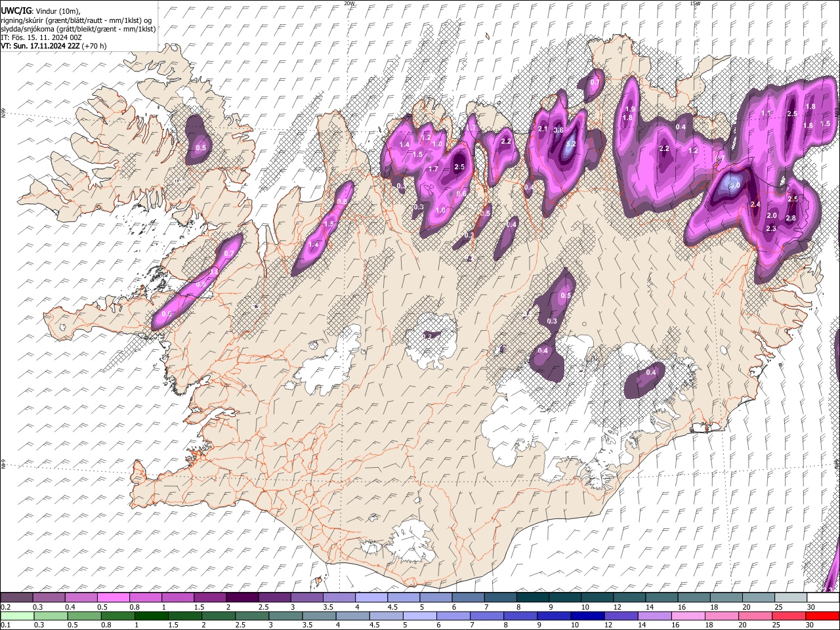Image resolution: width=840 pixels, height=630 pixels.
Task: Click the 0.4 label on the upper legend
Action: (70, 607)
